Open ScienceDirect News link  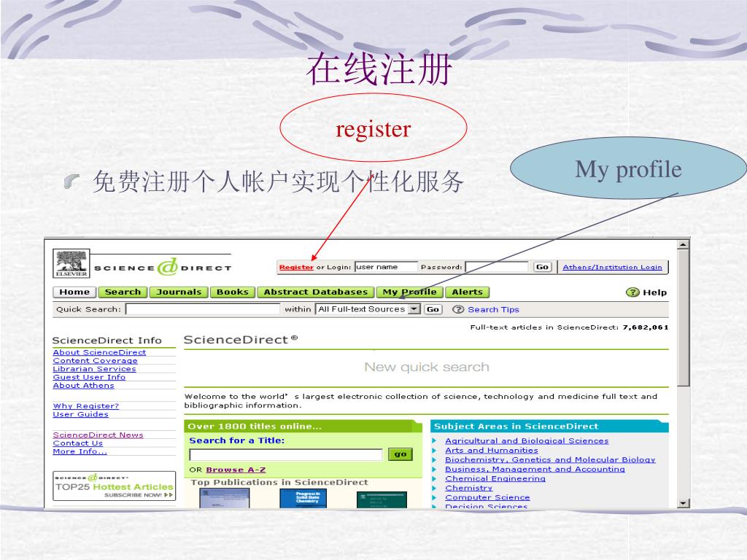coord(98,435)
